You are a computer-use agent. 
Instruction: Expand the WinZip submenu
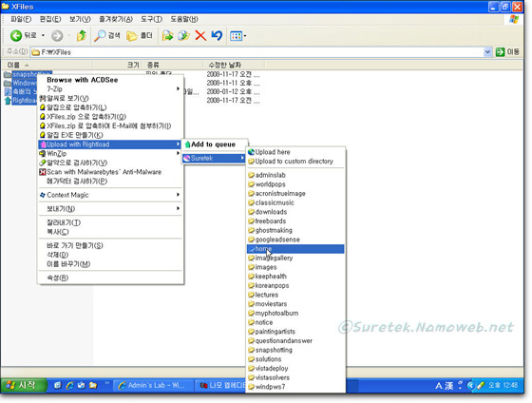pos(110,153)
